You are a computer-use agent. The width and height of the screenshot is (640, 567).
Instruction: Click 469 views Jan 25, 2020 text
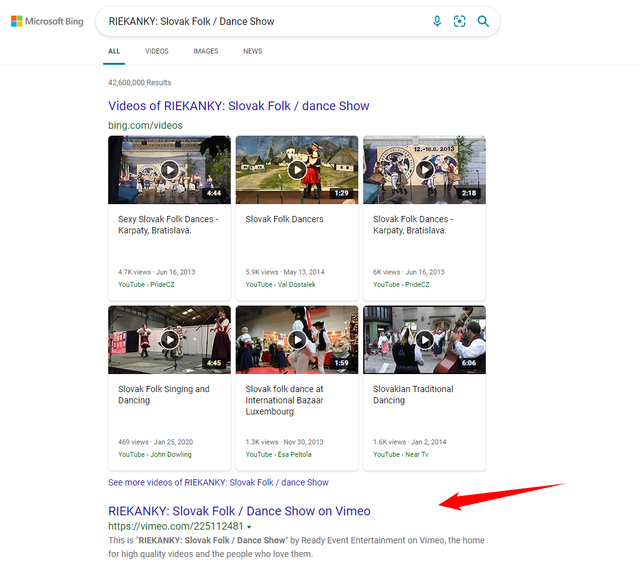click(156, 442)
